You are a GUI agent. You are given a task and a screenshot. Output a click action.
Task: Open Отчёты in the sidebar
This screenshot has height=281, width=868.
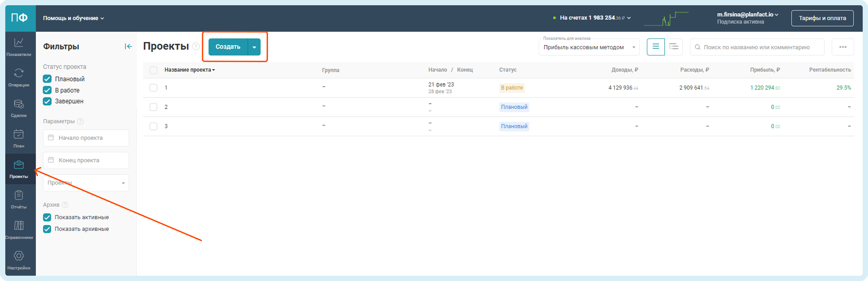(x=19, y=199)
